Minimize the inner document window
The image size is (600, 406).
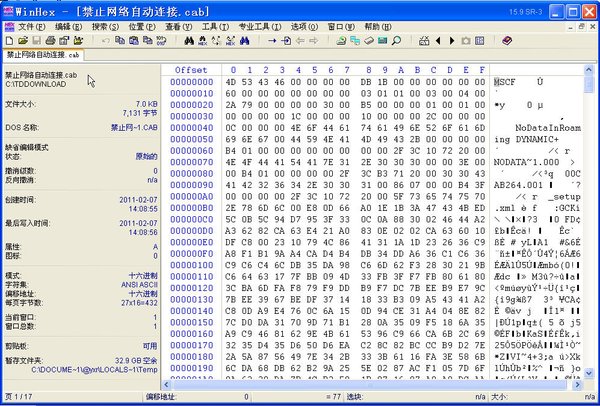[572, 27]
